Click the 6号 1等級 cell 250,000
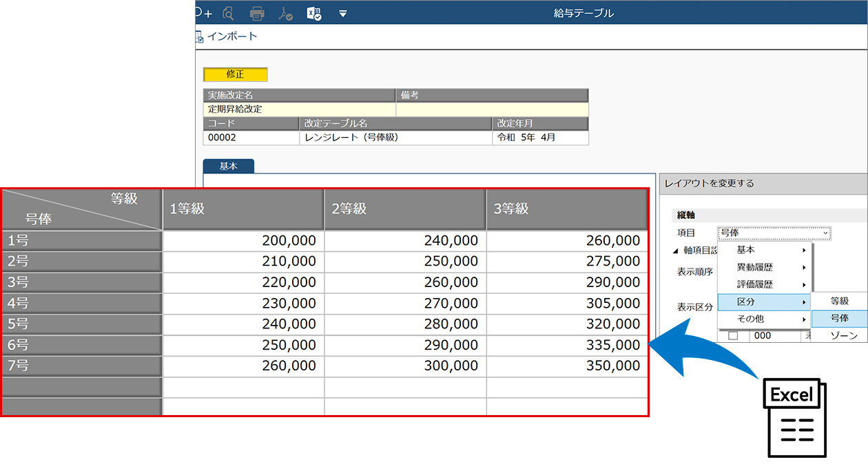Image resolution: width=868 pixels, height=475 pixels. 243,345
